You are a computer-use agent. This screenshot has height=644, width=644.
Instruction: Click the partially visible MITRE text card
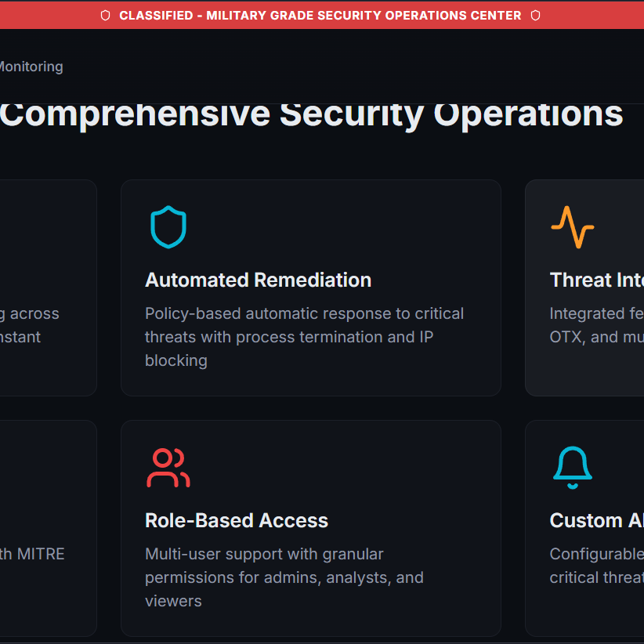pyautogui.click(x=32, y=554)
